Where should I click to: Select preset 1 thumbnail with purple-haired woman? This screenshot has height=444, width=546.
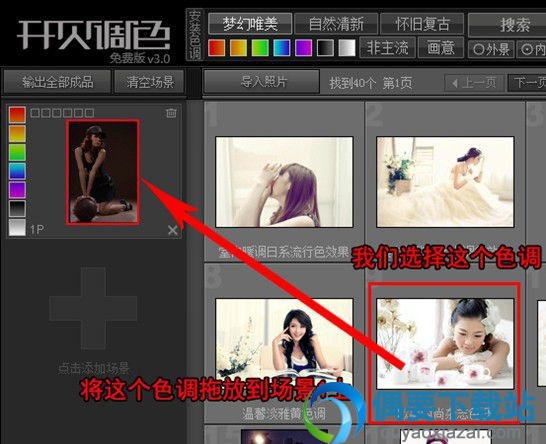[x=284, y=182]
